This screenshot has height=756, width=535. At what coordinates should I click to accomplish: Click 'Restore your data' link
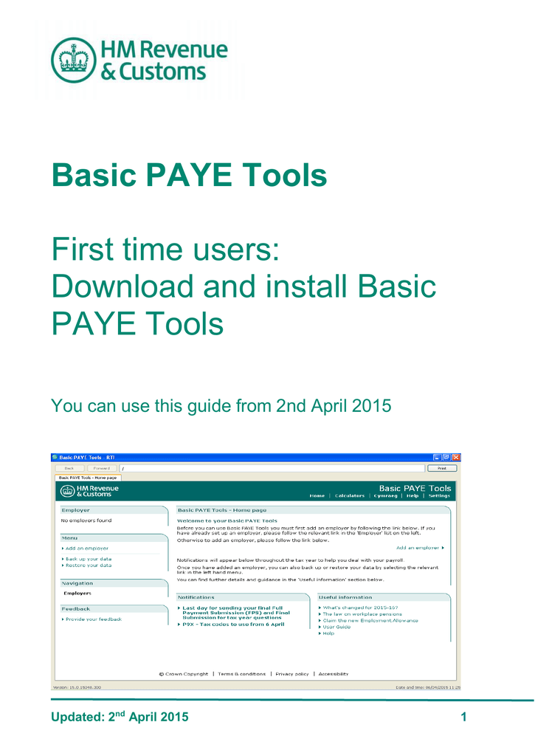pos(89,565)
